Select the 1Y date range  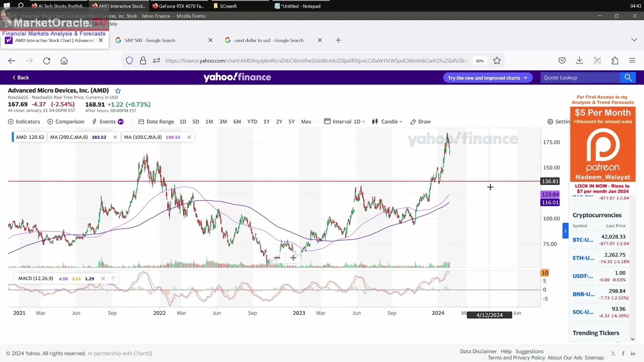click(x=266, y=122)
